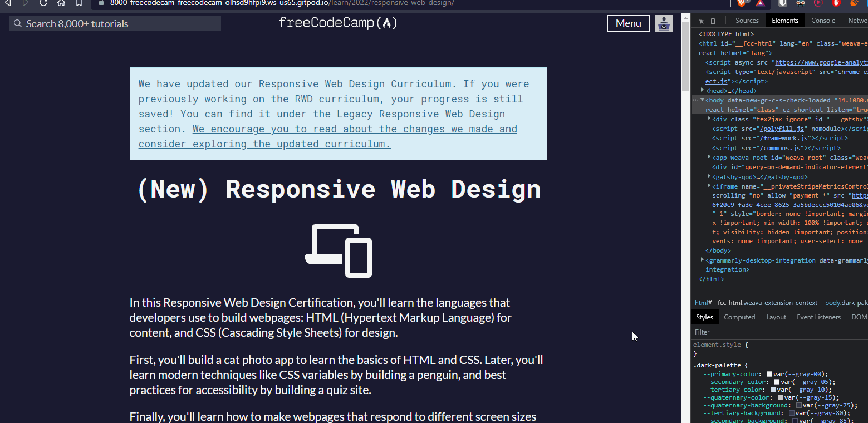
Task: Click the browser reload icon
Action: tap(43, 3)
